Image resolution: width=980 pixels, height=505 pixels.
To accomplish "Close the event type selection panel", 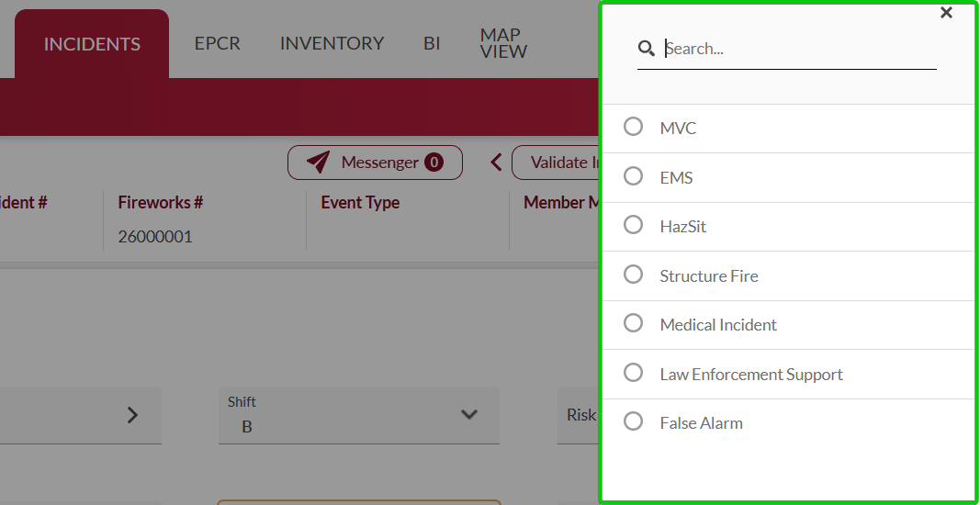I will (x=946, y=13).
